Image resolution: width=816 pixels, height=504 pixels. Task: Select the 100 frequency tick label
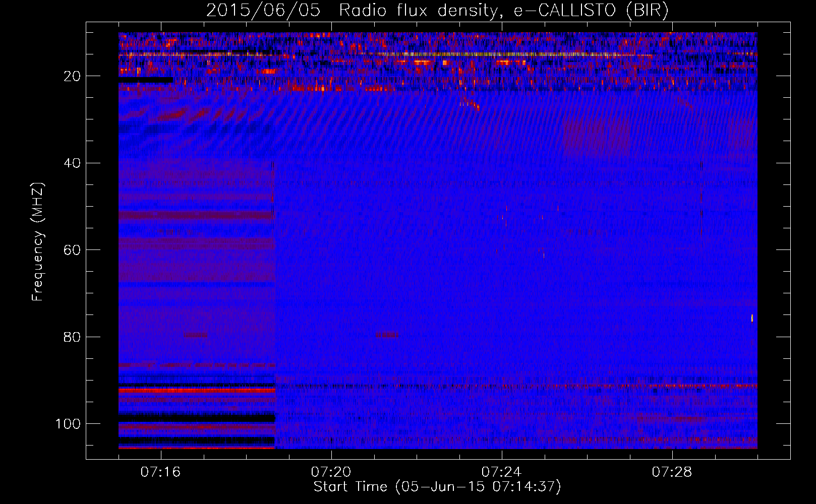tap(68, 424)
